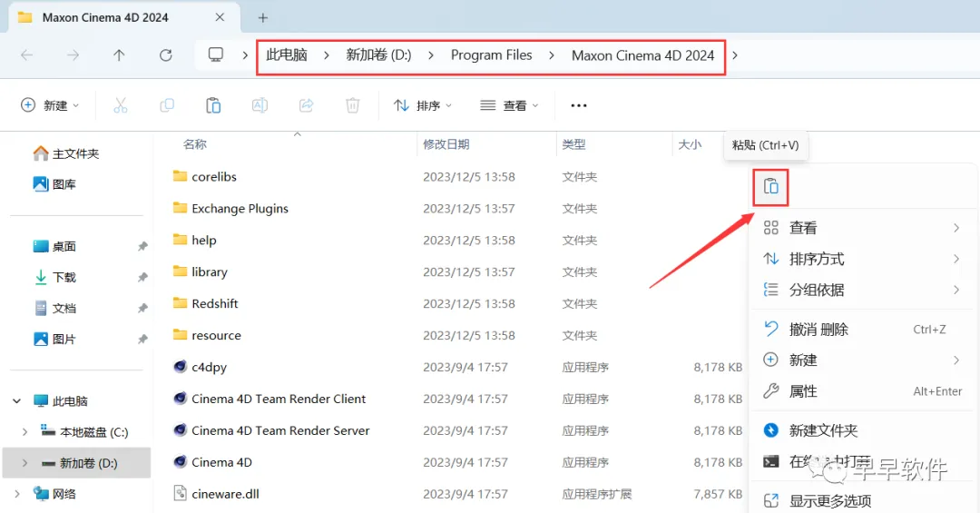Open the 查看 view dropdown in the toolbar
Screen dimensions: 980x513
[x=509, y=105]
